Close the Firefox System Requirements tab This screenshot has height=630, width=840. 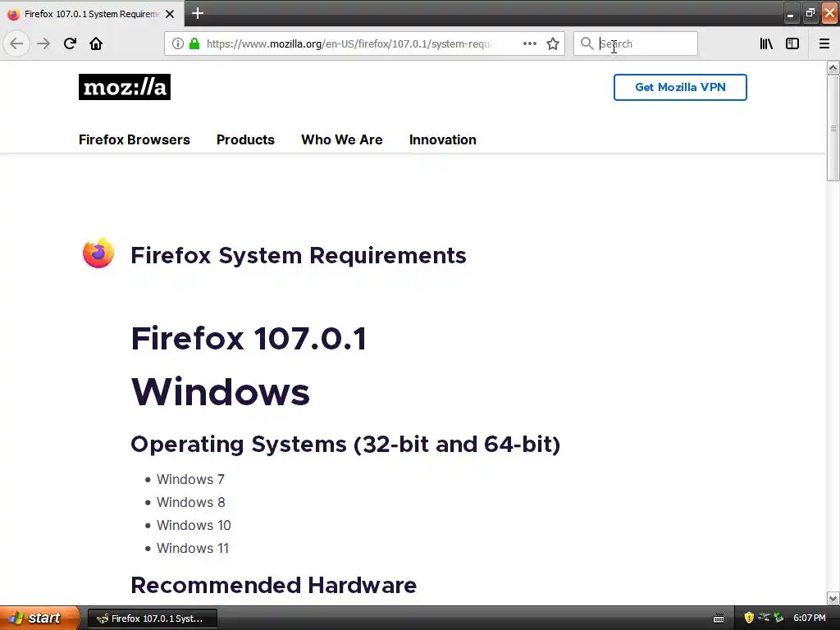click(x=170, y=14)
